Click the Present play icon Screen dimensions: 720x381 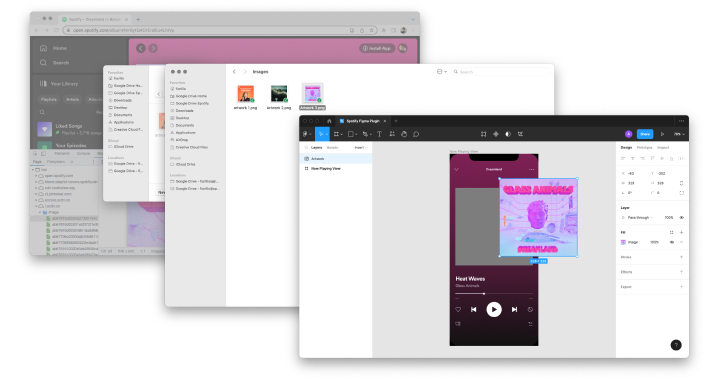click(x=662, y=134)
